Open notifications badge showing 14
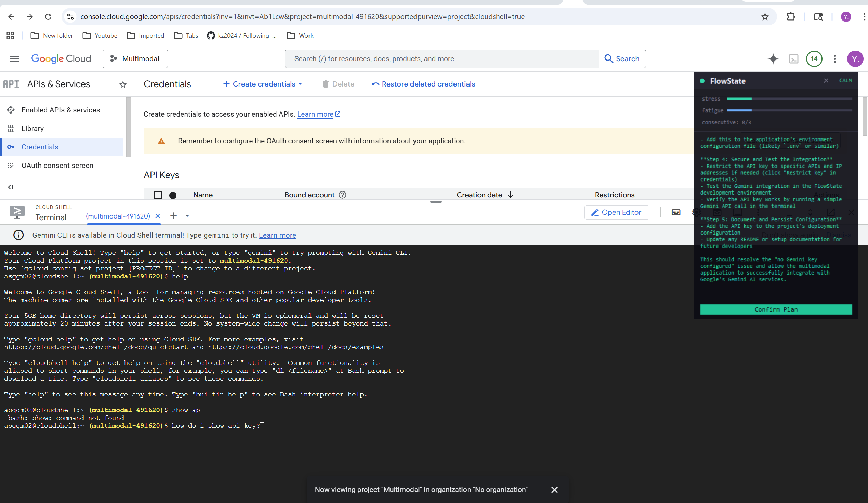This screenshot has width=868, height=503. click(814, 58)
